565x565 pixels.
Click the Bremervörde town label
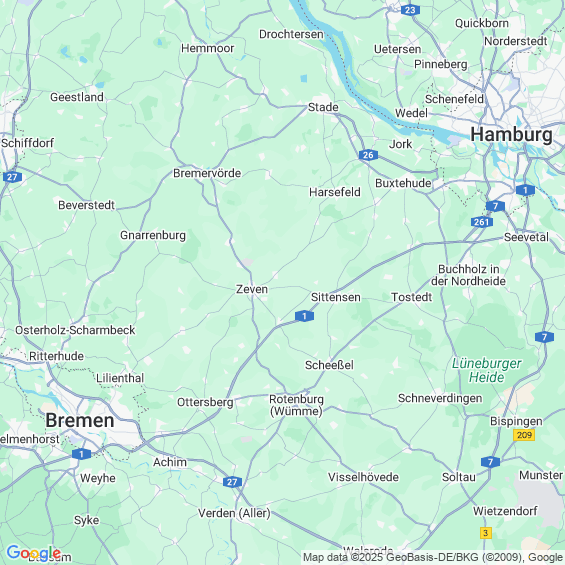[x=207, y=173]
